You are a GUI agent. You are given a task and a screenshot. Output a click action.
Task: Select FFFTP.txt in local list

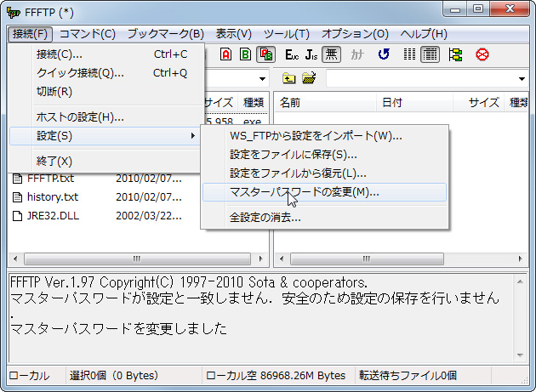pos(50,179)
